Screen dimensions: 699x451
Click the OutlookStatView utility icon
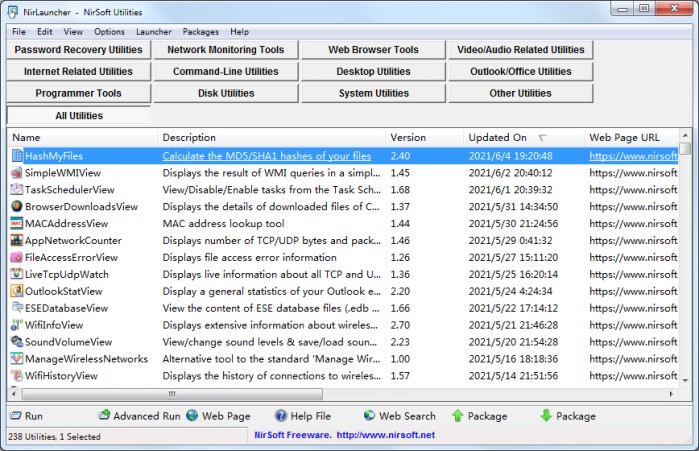point(17,291)
